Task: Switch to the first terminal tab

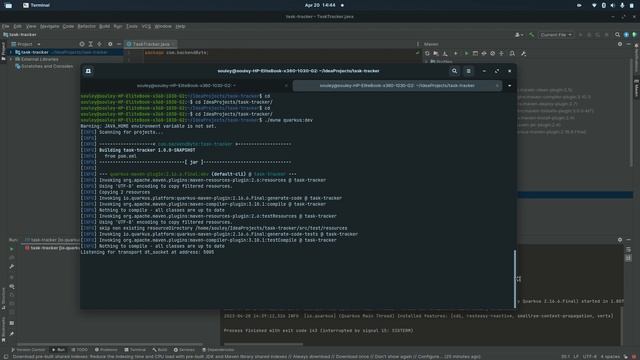Action: 186,86
